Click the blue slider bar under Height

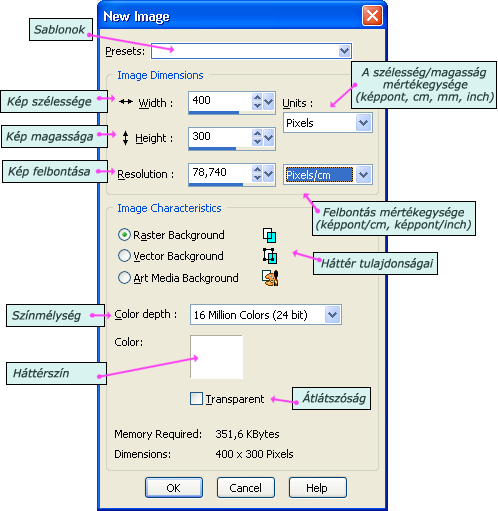[x=213, y=149]
